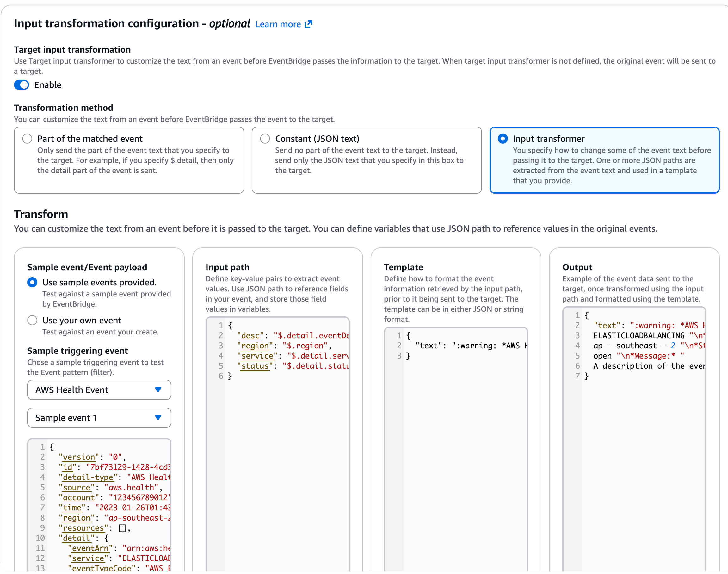
Task: Select Use sample events provided
Action: pyautogui.click(x=32, y=282)
